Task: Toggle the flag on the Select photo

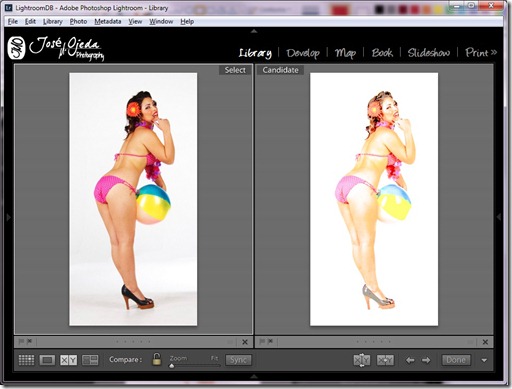Action: (x=21, y=341)
